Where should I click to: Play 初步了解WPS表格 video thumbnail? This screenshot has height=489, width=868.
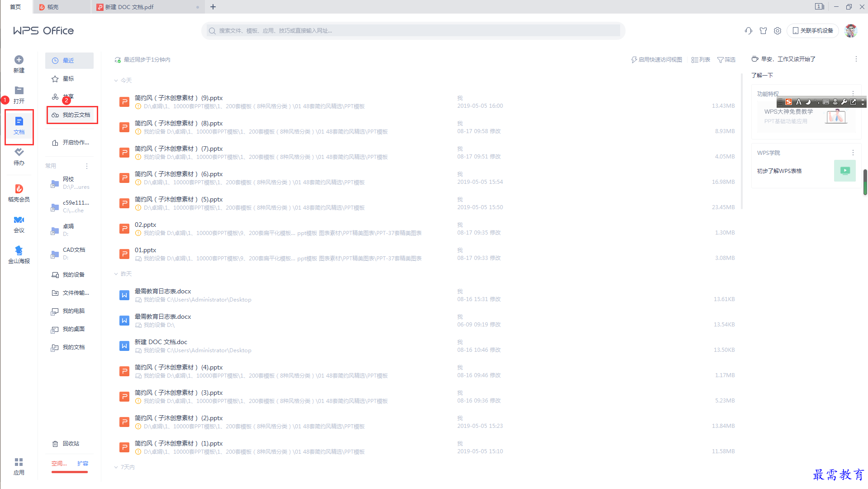[845, 171]
